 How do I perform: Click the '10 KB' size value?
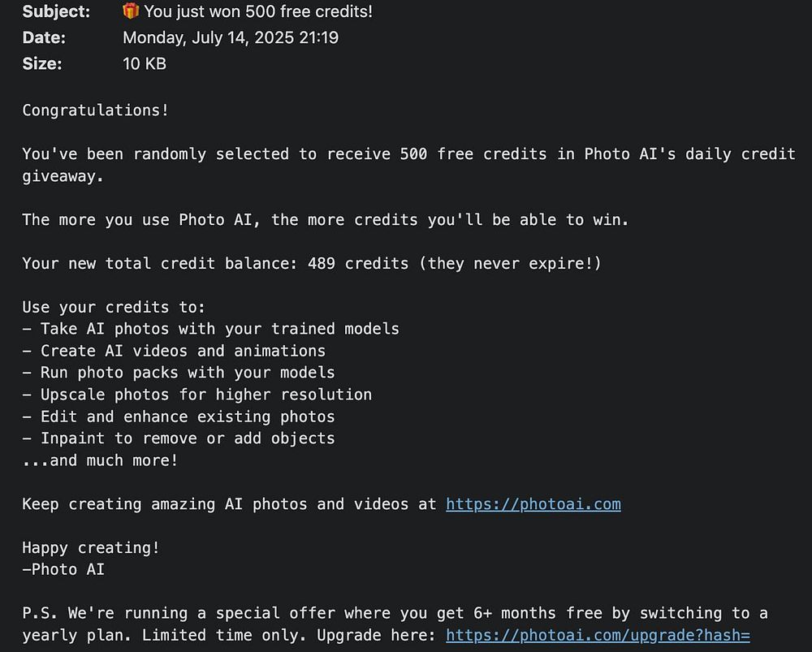[x=144, y=63]
